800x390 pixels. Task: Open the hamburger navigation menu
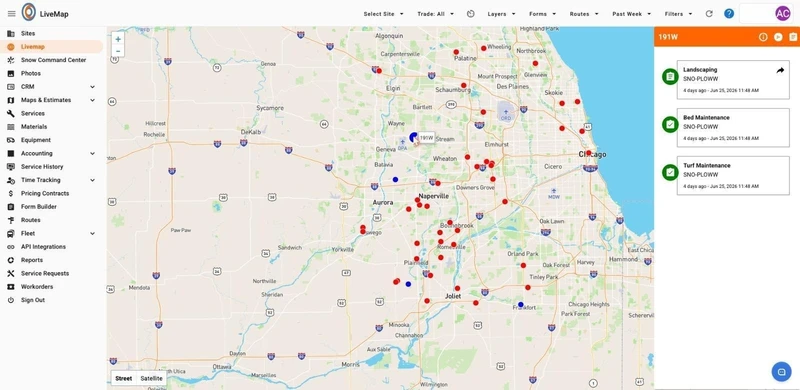[11, 14]
